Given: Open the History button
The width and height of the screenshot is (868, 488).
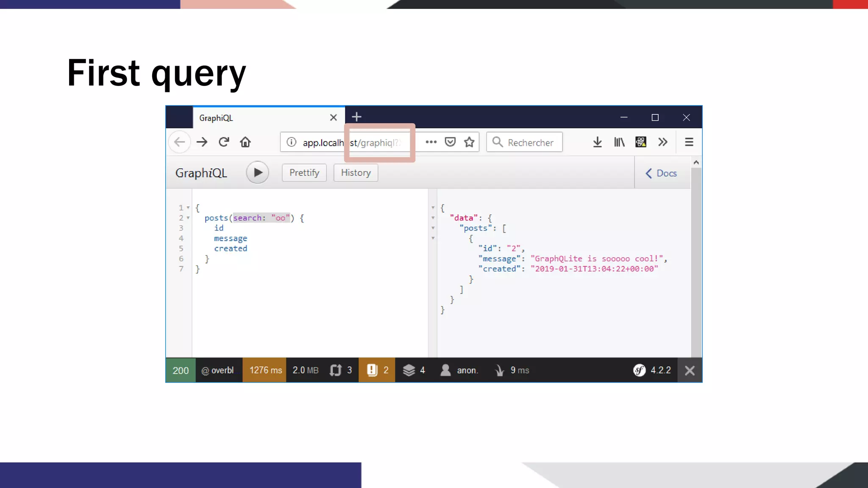Looking at the screenshot, I should pos(356,172).
